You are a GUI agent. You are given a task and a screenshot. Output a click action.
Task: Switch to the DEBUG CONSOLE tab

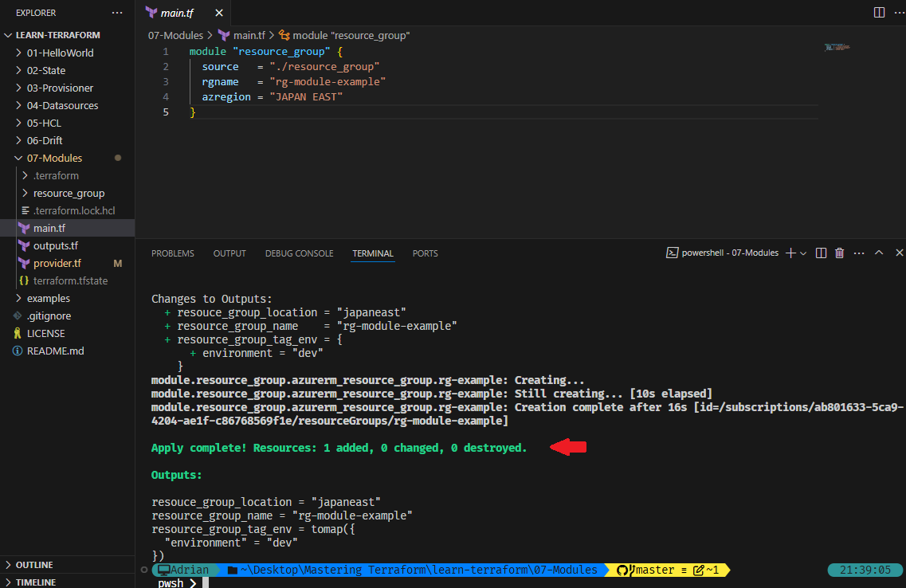point(300,253)
